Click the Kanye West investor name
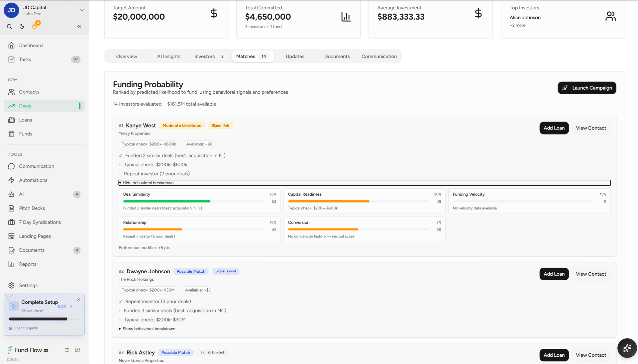This screenshot has height=364, width=638. pos(141,126)
